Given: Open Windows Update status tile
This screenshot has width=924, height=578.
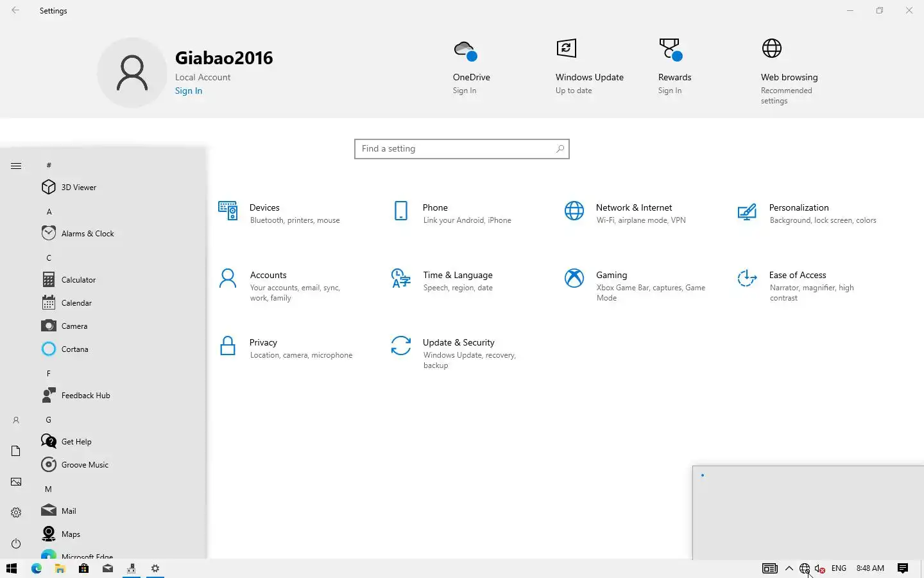Looking at the screenshot, I should coord(590,67).
